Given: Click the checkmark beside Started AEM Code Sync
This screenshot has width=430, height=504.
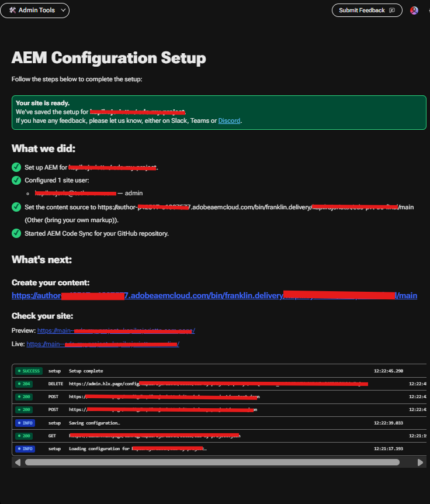Looking at the screenshot, I should coord(16,233).
